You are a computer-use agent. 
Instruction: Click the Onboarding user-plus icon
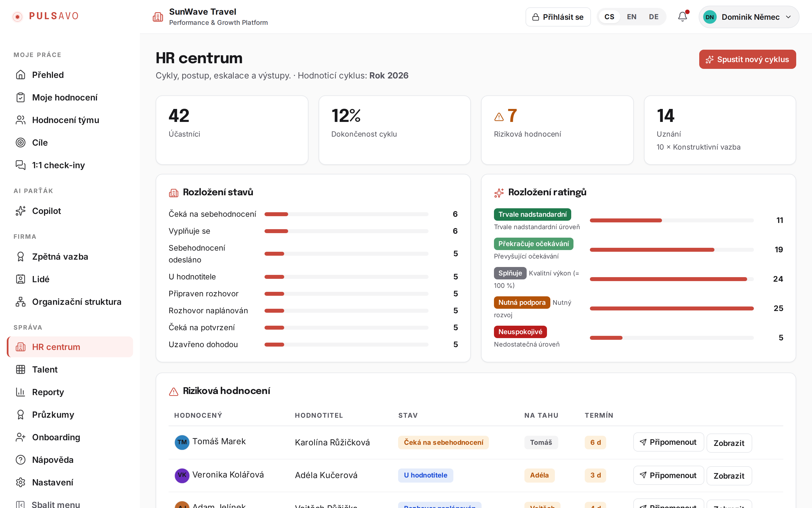click(x=21, y=437)
